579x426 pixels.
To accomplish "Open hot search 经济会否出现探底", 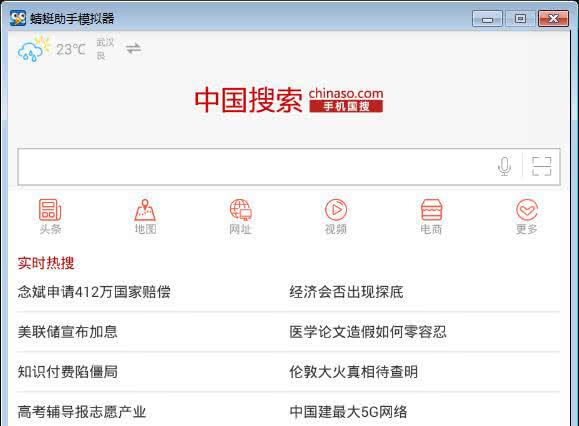I will coord(346,292).
